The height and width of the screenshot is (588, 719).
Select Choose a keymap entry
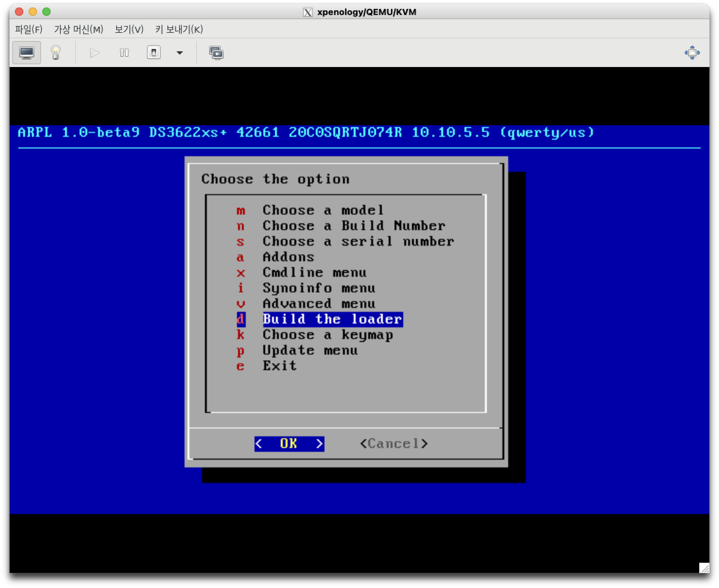point(327,335)
